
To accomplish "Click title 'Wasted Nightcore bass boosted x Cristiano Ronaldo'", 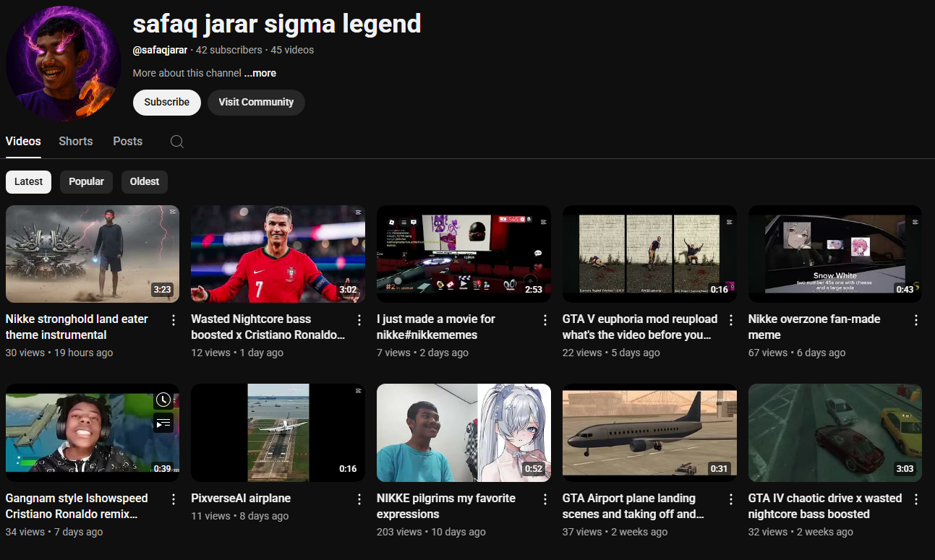I will (268, 327).
